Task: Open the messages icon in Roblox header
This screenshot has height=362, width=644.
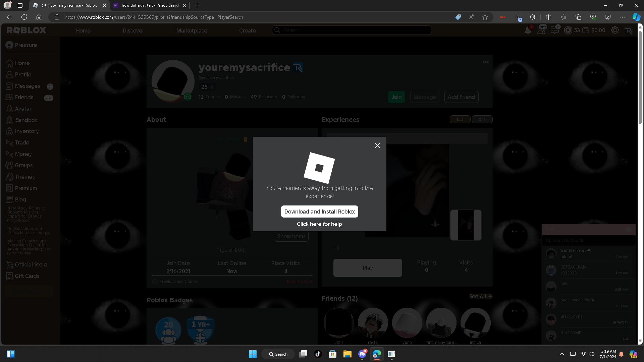Action: coord(555,30)
